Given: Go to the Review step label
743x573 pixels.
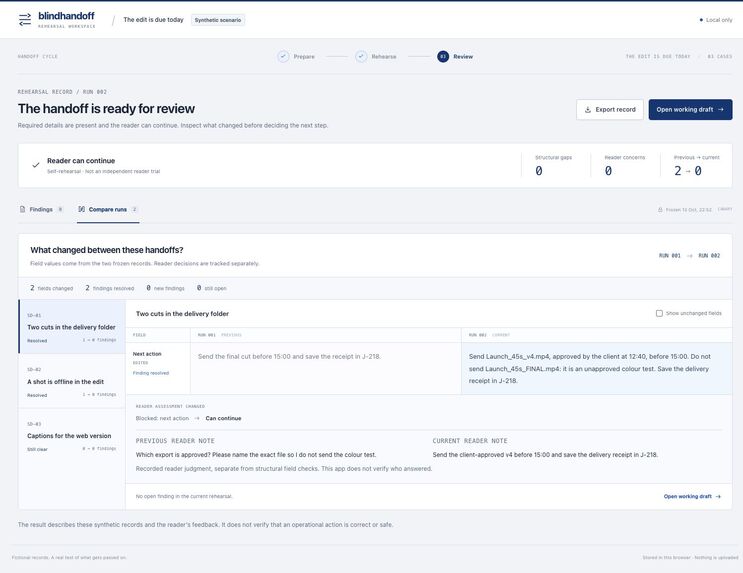Looking at the screenshot, I should (463, 56).
